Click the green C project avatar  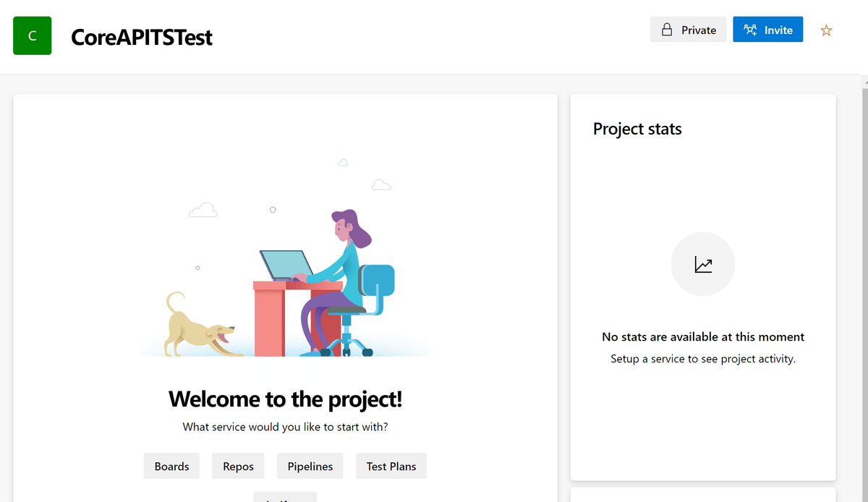tap(32, 35)
